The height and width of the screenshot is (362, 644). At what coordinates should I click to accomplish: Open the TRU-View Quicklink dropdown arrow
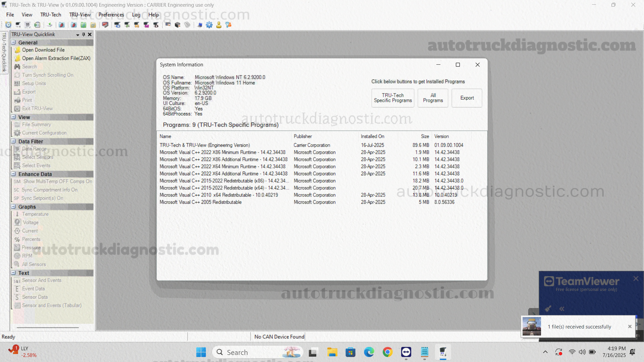pos(77,35)
